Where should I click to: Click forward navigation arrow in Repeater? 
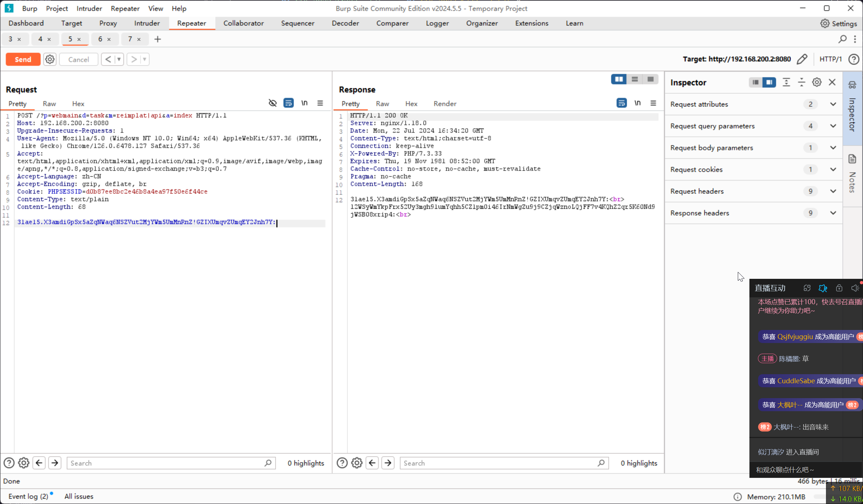click(x=134, y=59)
